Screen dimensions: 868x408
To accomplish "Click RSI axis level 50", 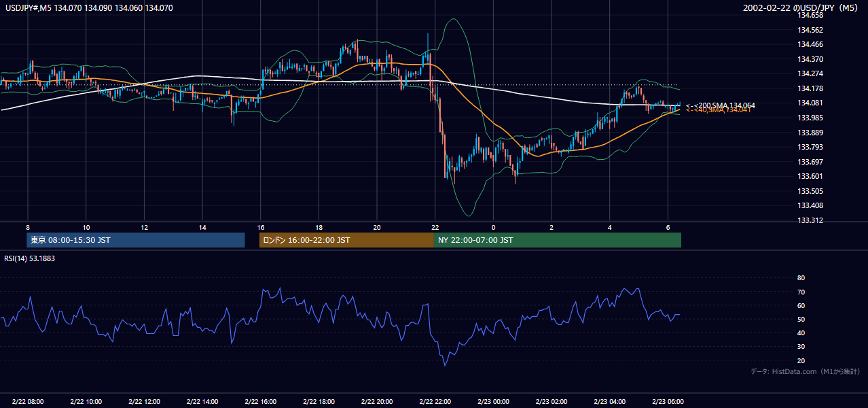I will [x=801, y=319].
